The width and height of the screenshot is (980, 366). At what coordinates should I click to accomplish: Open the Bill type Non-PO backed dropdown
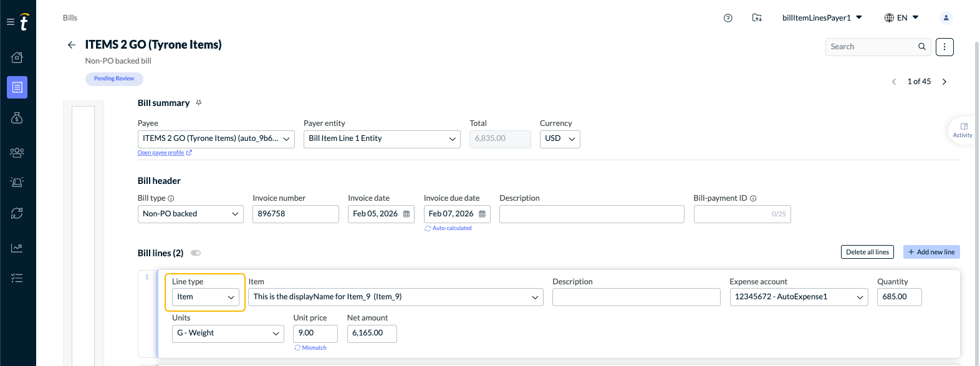(x=190, y=214)
